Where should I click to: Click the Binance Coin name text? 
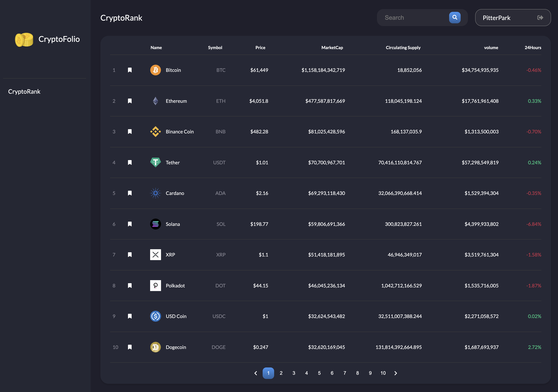(180, 131)
